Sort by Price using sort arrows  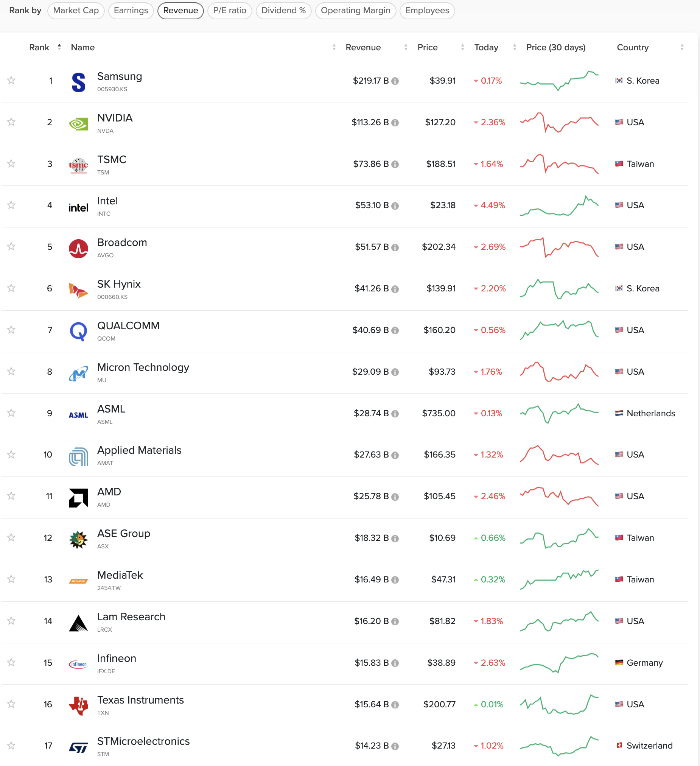(462, 47)
